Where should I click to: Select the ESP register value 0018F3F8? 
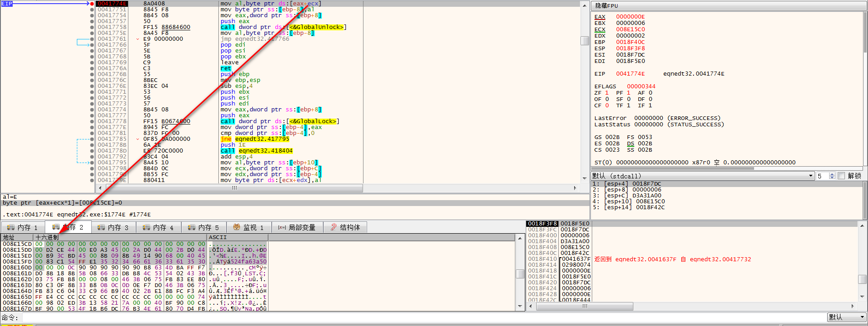(630, 48)
